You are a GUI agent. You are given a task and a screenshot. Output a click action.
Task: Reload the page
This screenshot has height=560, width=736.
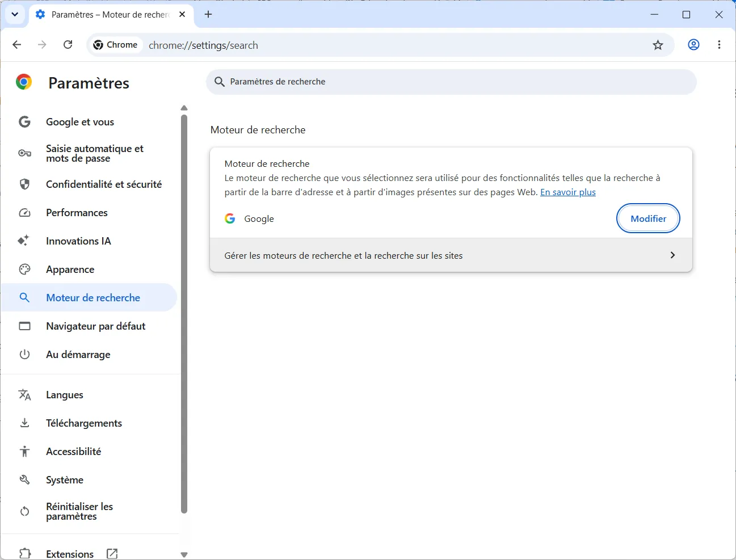point(68,45)
